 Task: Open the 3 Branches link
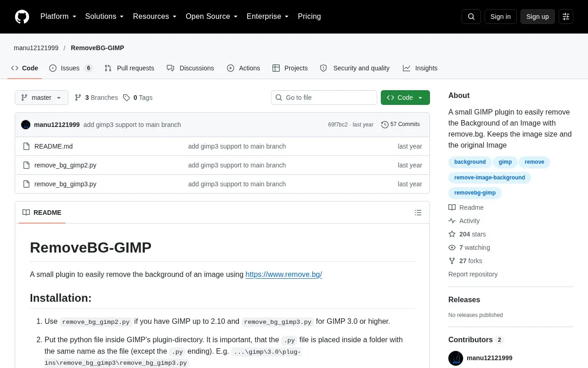click(x=96, y=98)
